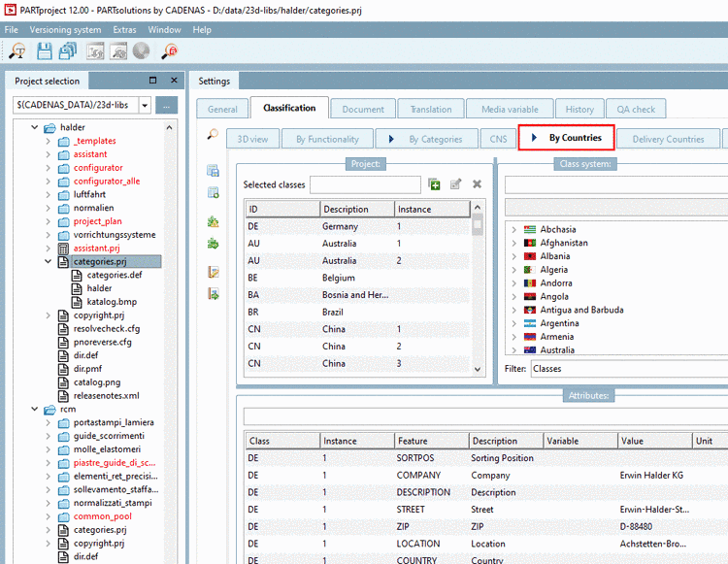Open the CADENAS_DATA path dropdown

point(145,105)
